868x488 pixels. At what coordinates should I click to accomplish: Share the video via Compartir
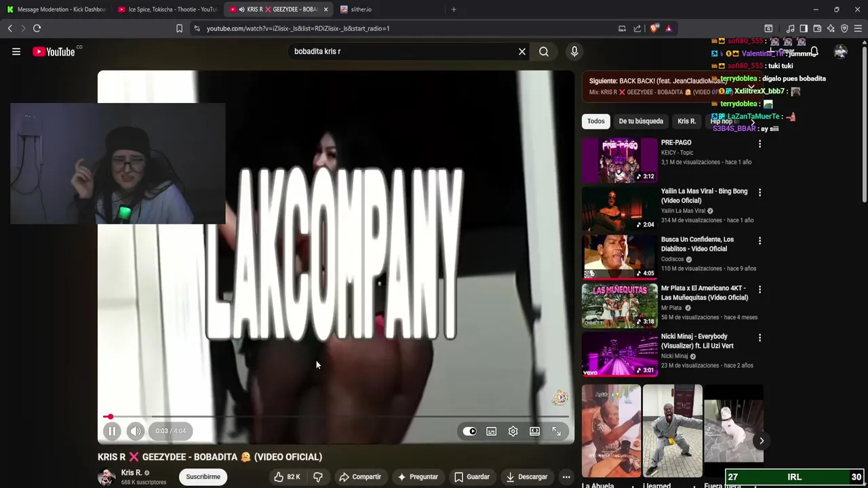(360, 477)
